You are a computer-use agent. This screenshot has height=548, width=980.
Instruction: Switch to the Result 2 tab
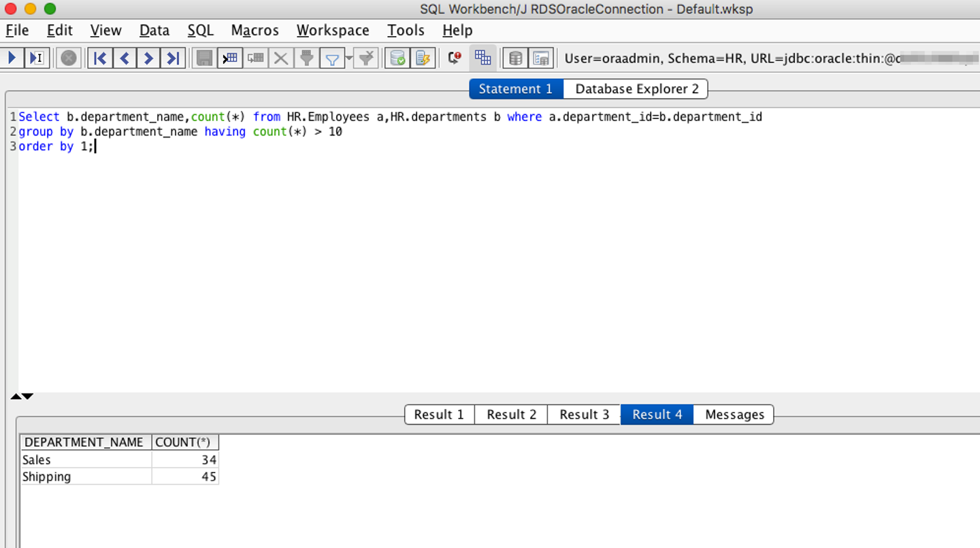[x=511, y=415]
